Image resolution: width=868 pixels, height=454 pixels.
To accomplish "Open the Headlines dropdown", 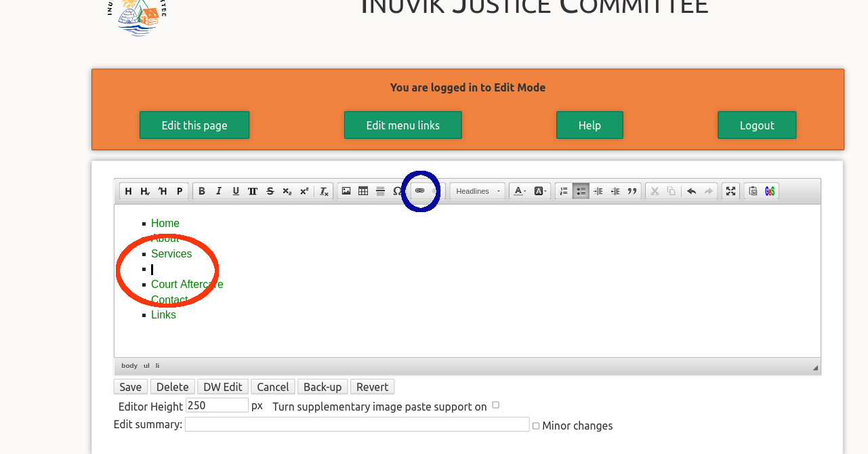I will tap(478, 191).
